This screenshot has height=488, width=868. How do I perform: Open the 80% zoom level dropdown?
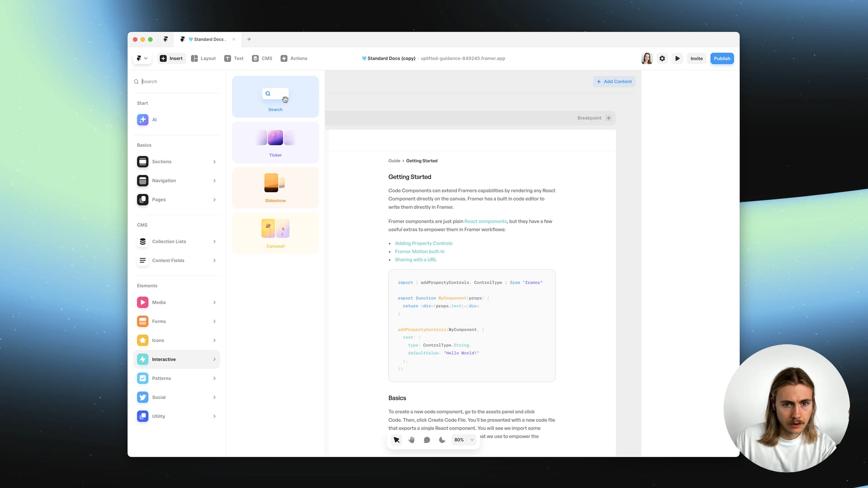pyautogui.click(x=464, y=440)
